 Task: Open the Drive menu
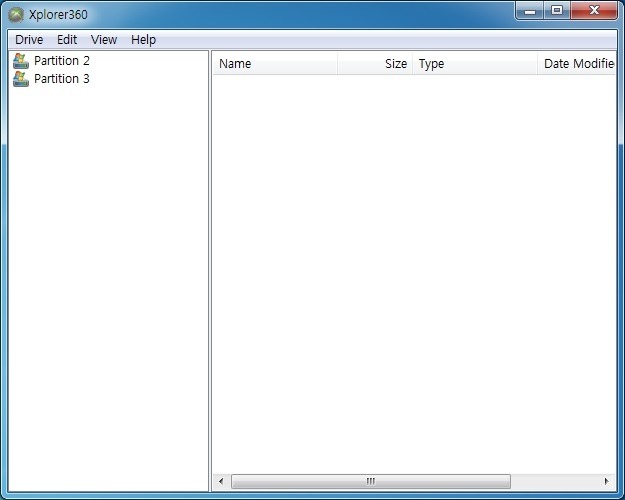29,39
